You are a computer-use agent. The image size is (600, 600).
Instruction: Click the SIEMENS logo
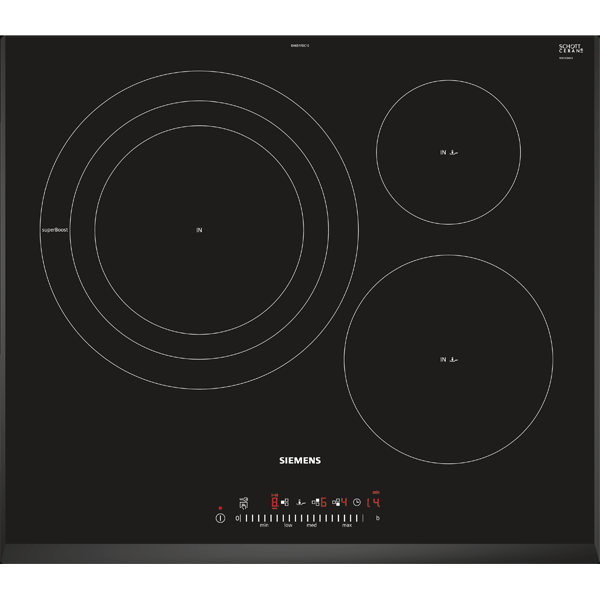pyautogui.click(x=299, y=461)
